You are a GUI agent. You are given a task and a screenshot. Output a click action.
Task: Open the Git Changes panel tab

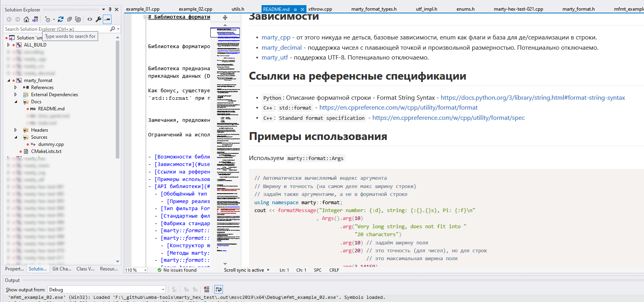(x=61, y=269)
